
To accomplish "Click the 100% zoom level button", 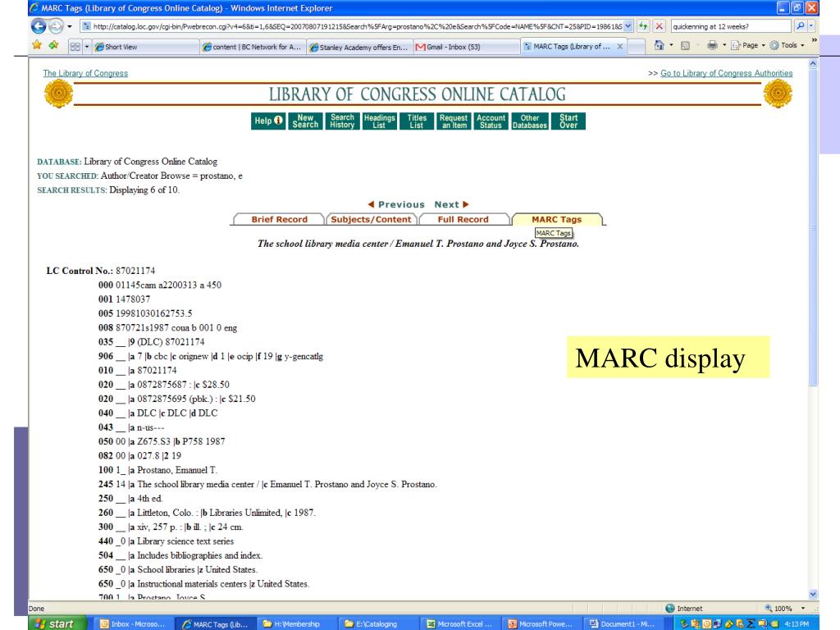I will (779, 609).
